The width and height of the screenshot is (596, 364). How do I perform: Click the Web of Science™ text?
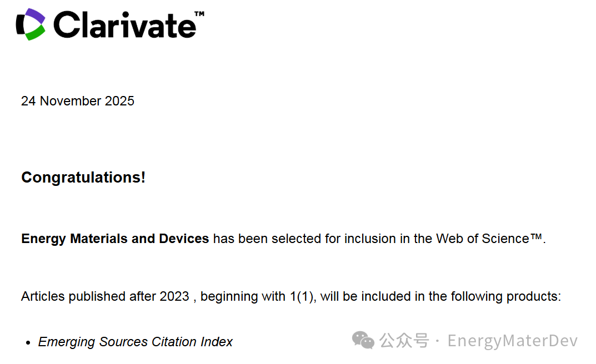(489, 239)
